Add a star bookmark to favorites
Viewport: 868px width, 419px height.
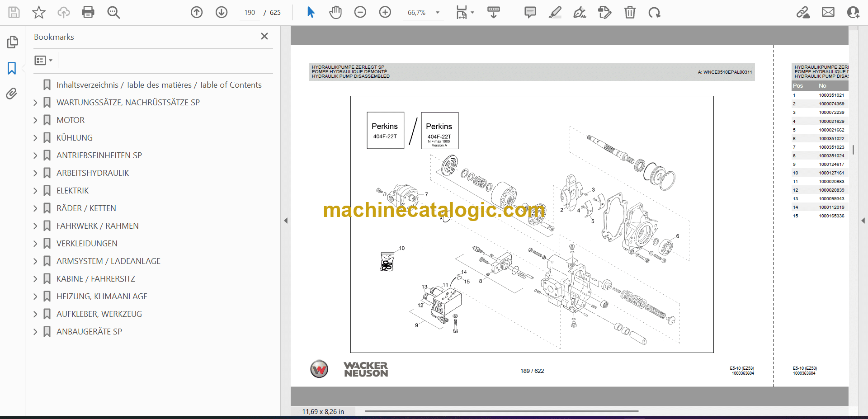pyautogui.click(x=39, y=12)
